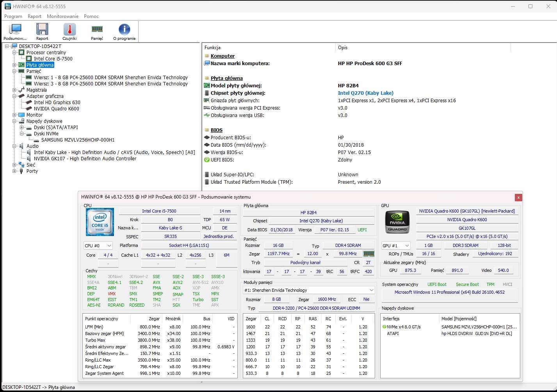Click the Sieć network tree icon
Screen dimensions: 557x392
click(21, 165)
